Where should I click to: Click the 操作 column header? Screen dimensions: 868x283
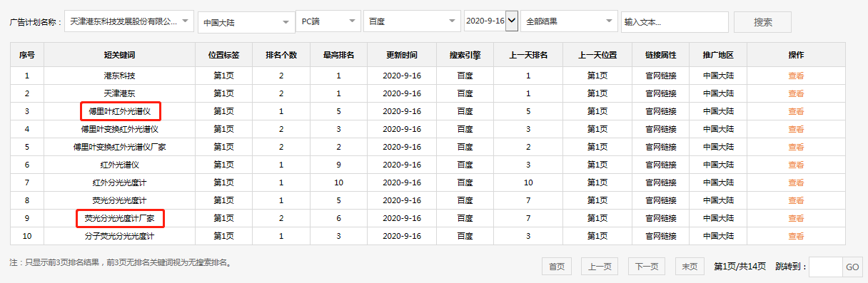[x=796, y=55]
